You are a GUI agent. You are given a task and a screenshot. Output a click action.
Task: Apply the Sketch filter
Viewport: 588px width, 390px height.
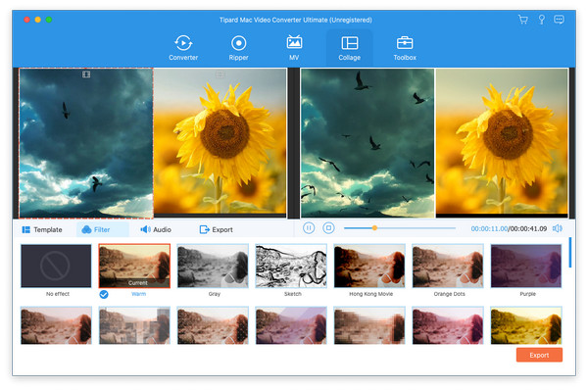tap(291, 266)
